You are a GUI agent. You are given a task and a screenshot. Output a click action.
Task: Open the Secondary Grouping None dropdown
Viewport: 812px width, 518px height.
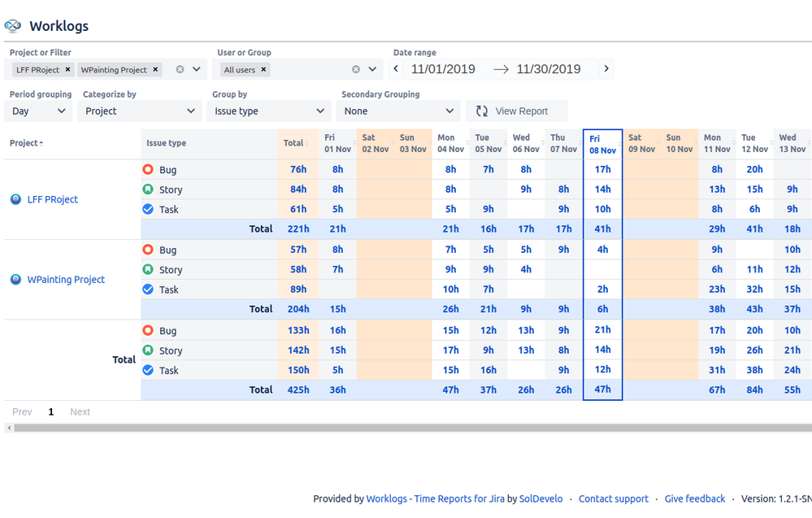pyautogui.click(x=398, y=111)
